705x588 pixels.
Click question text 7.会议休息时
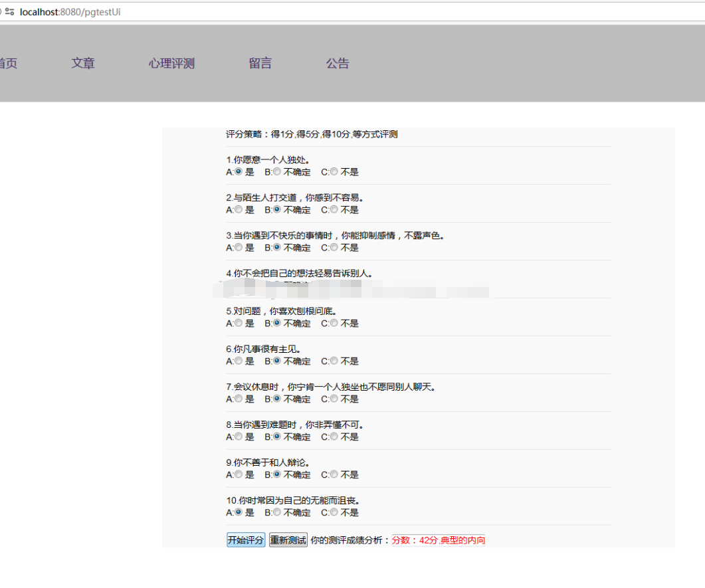pos(331,387)
